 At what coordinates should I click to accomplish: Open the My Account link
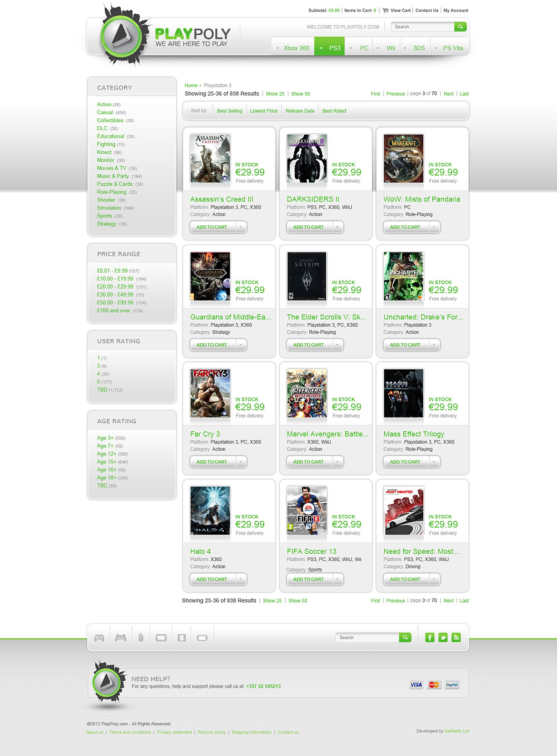[456, 10]
